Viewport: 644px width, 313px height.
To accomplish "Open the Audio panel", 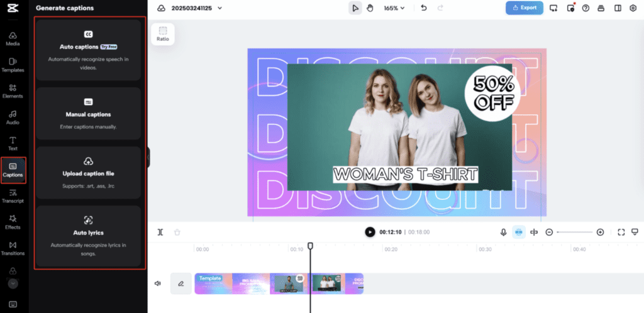I will (x=13, y=118).
